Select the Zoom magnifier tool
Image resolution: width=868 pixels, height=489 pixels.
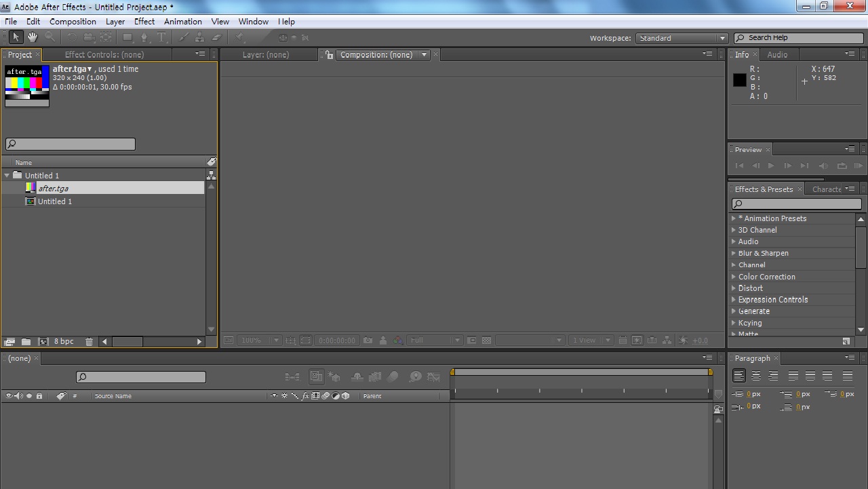click(50, 37)
